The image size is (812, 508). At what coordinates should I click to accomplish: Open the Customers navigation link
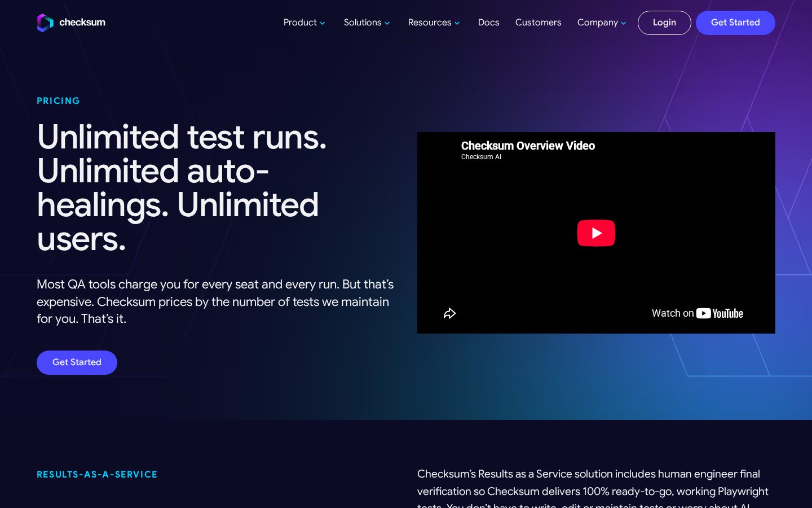[538, 23]
